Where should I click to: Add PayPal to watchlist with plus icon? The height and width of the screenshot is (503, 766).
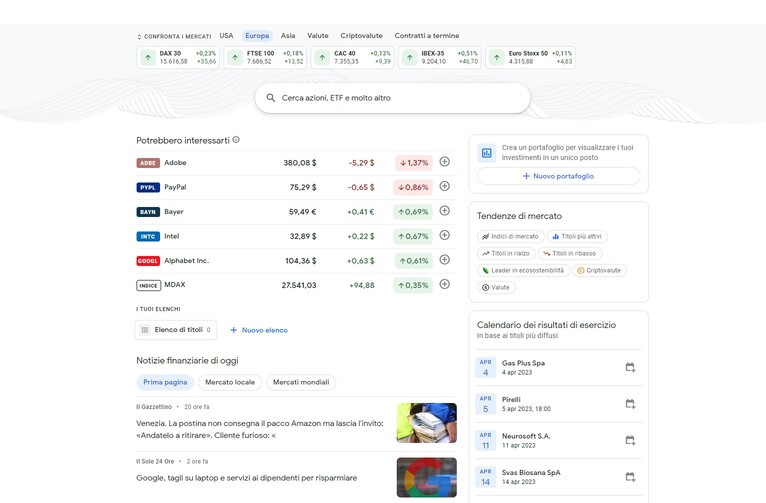(444, 186)
